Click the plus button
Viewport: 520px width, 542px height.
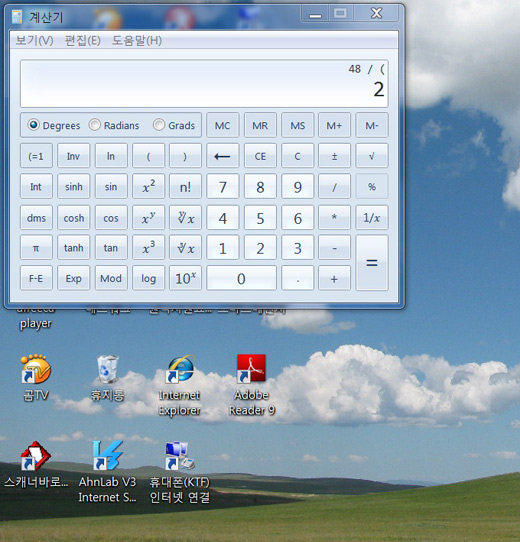coord(334,278)
